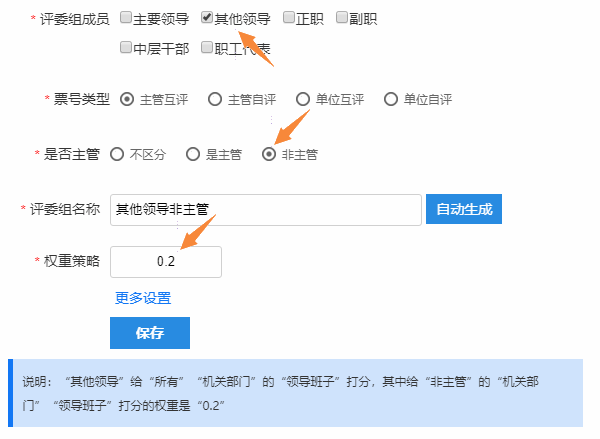
Task: Tick the 正职 checkbox
Action: pyautogui.click(x=289, y=18)
